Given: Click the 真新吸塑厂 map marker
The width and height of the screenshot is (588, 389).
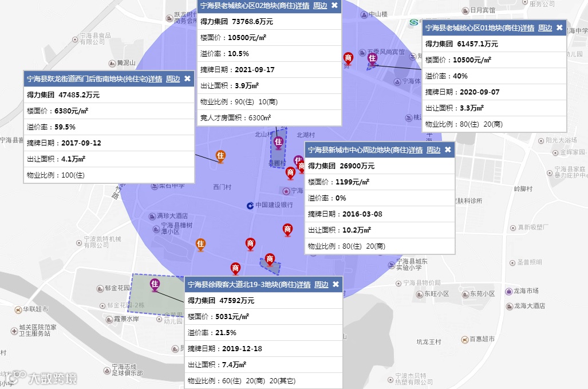Looking at the screenshot, I should 512,227.
